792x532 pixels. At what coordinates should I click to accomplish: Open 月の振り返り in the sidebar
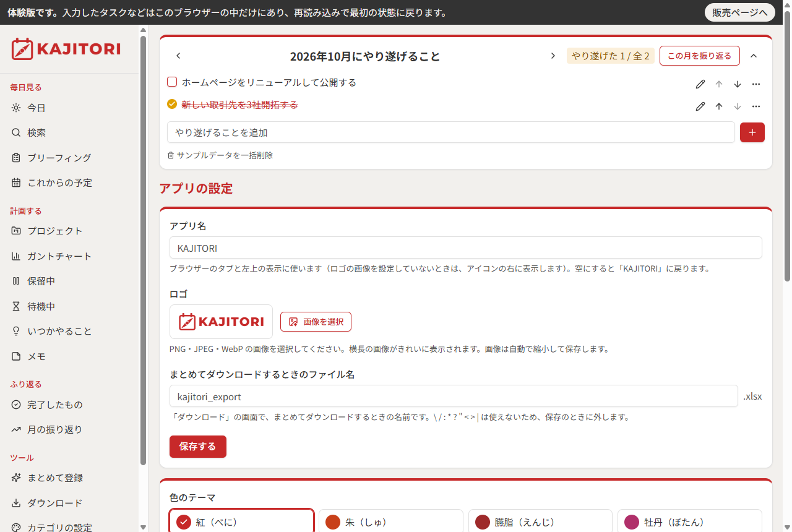(x=69, y=429)
